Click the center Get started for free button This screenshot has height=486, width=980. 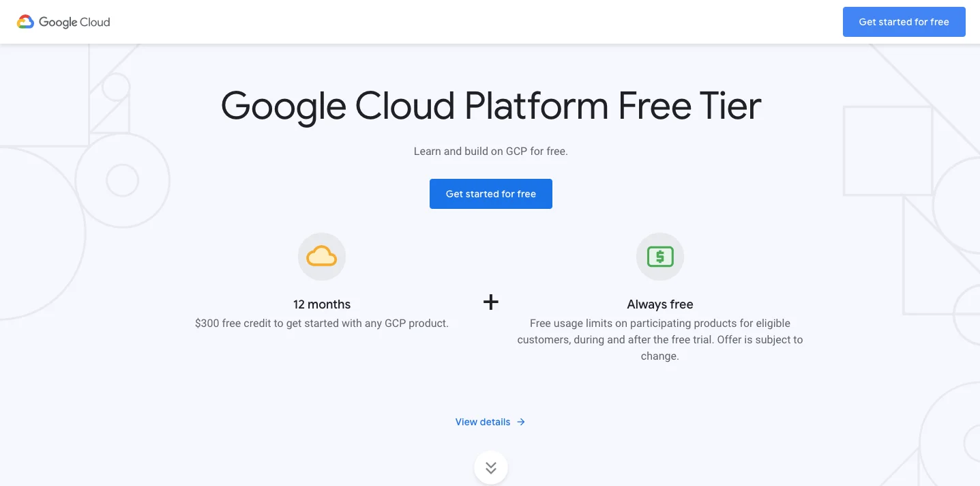490,194
